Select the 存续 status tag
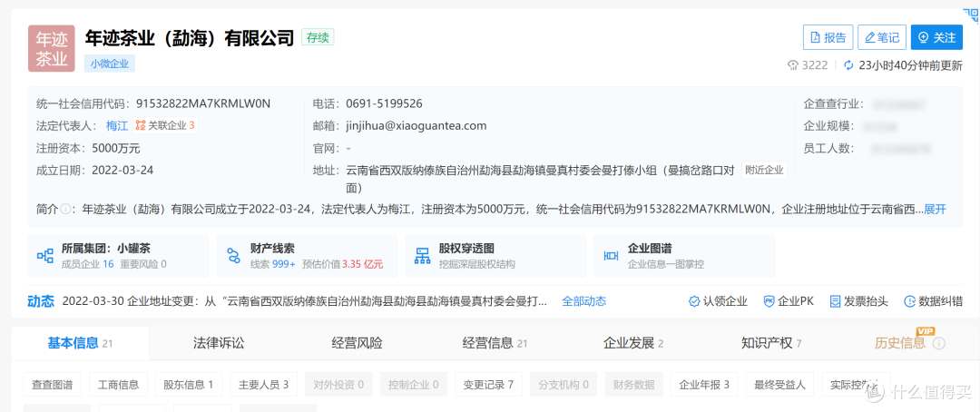The image size is (980, 412). coord(318,37)
